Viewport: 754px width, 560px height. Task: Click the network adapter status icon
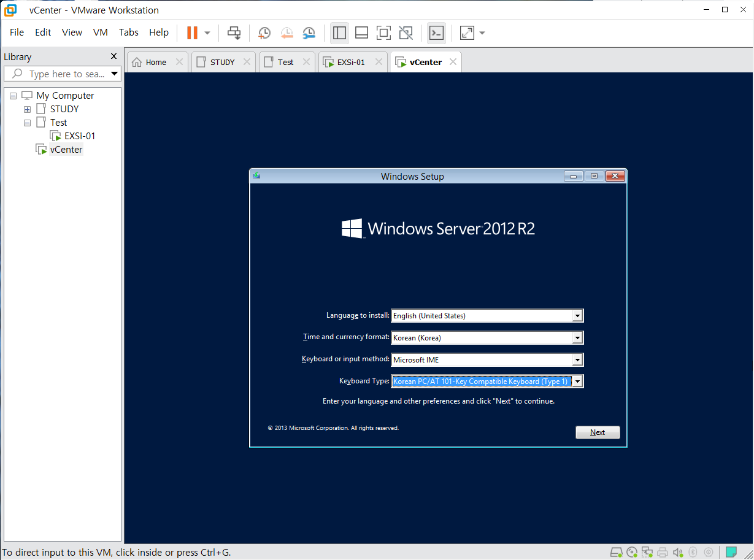(x=647, y=552)
